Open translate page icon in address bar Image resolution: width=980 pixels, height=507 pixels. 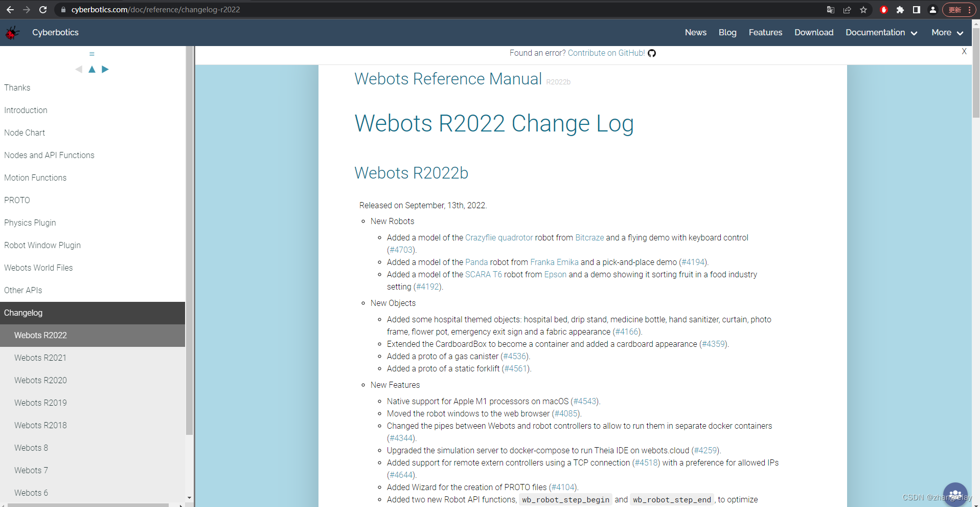(x=831, y=10)
